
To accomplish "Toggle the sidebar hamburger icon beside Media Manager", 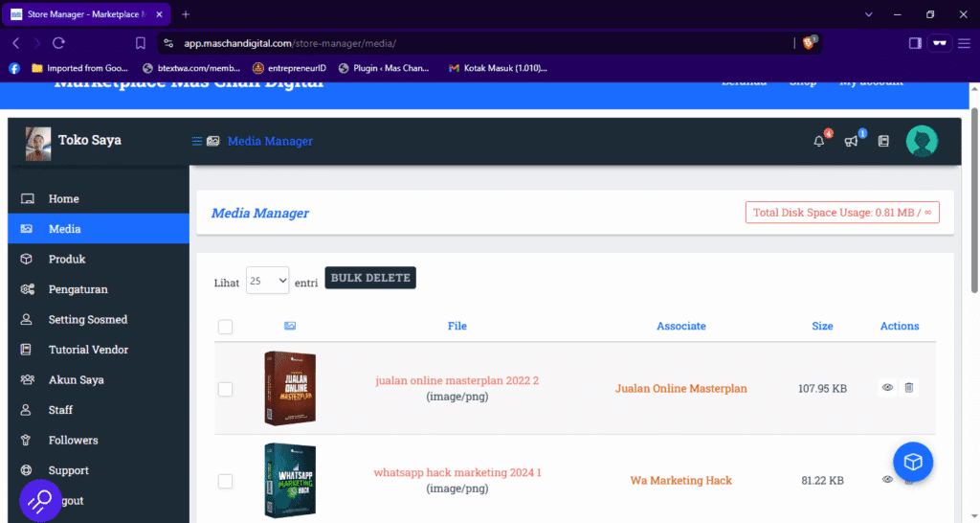I will click(197, 142).
